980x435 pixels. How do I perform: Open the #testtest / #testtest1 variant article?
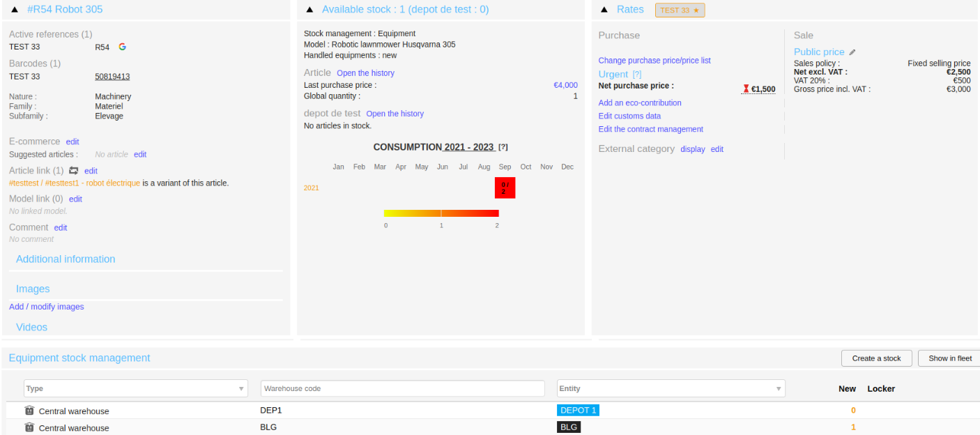coord(75,183)
